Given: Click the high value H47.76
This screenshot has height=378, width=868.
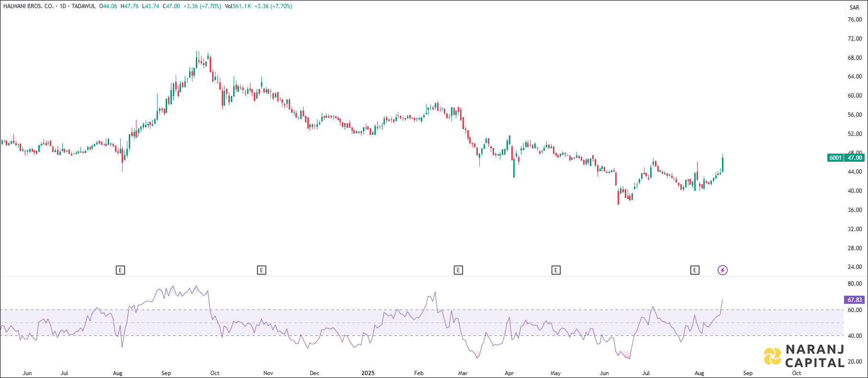Looking at the screenshot, I should [130, 6].
